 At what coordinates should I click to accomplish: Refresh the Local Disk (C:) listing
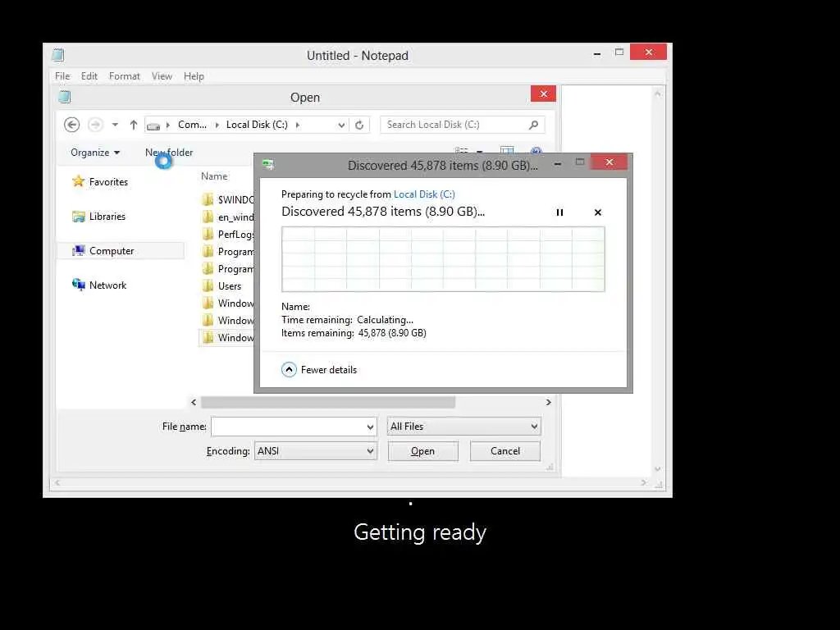359,125
